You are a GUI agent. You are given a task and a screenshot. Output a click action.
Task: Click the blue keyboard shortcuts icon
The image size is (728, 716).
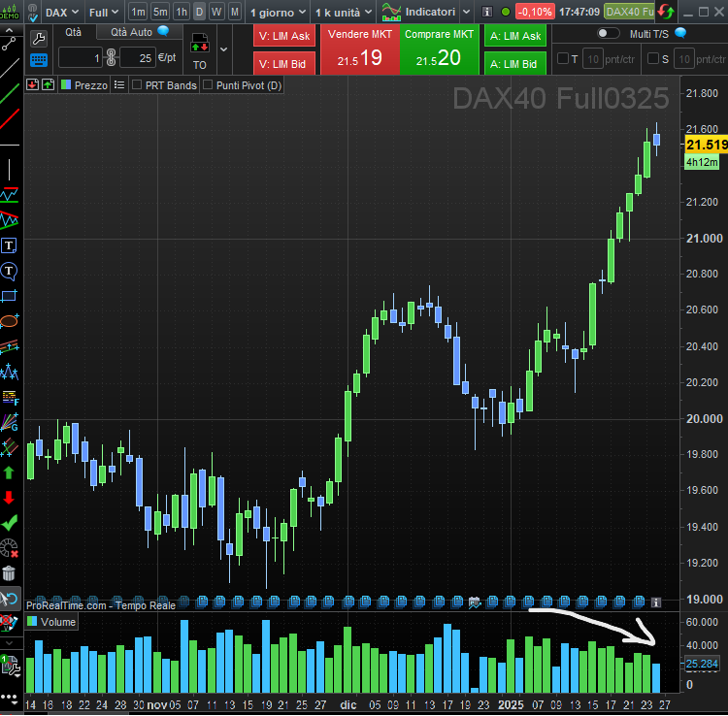pyautogui.click(x=39, y=59)
